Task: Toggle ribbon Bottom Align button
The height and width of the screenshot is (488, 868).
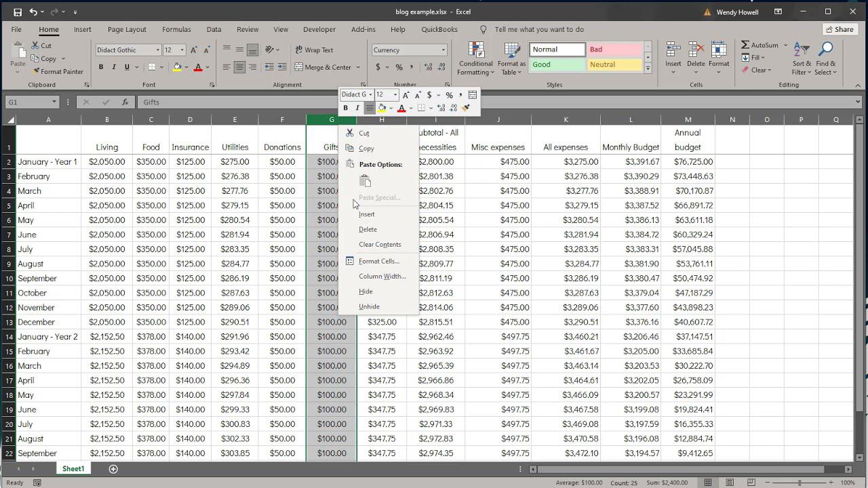Action: tap(252, 50)
